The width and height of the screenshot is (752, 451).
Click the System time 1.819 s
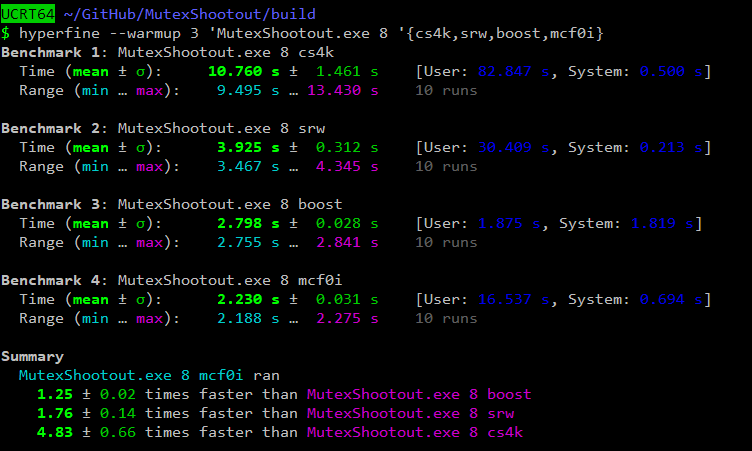(x=662, y=224)
